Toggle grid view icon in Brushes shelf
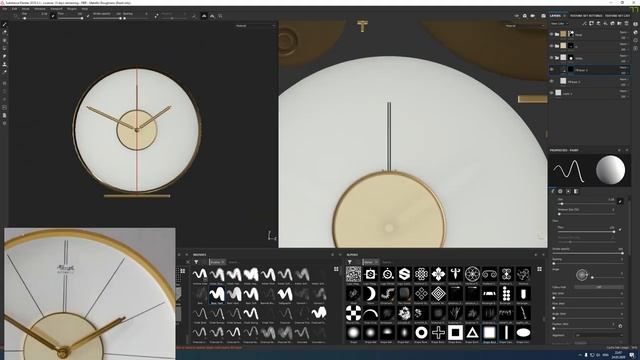 click(x=336, y=269)
